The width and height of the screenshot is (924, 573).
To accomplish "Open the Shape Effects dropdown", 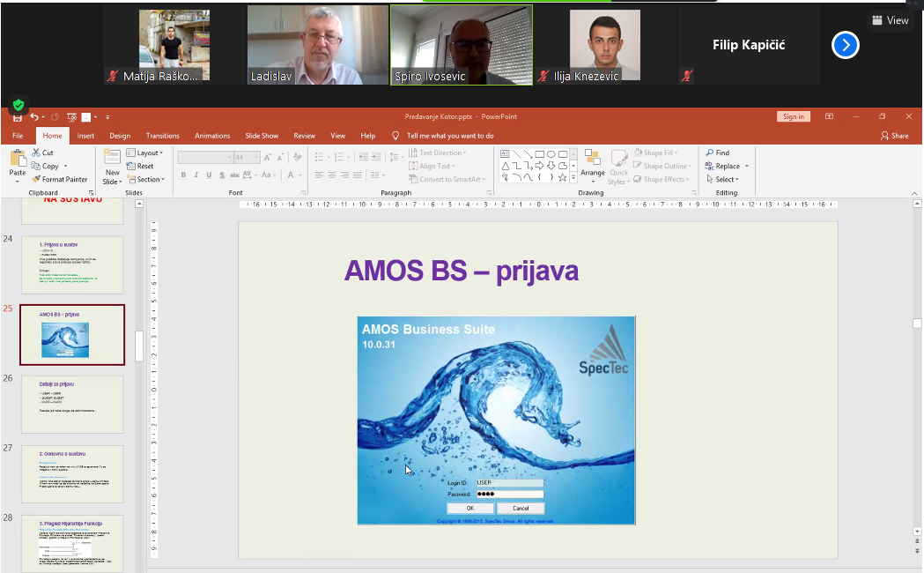I will (x=661, y=179).
